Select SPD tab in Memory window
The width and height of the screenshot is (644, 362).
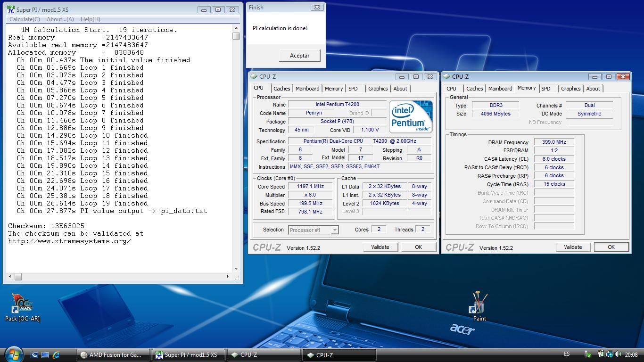pos(546,89)
